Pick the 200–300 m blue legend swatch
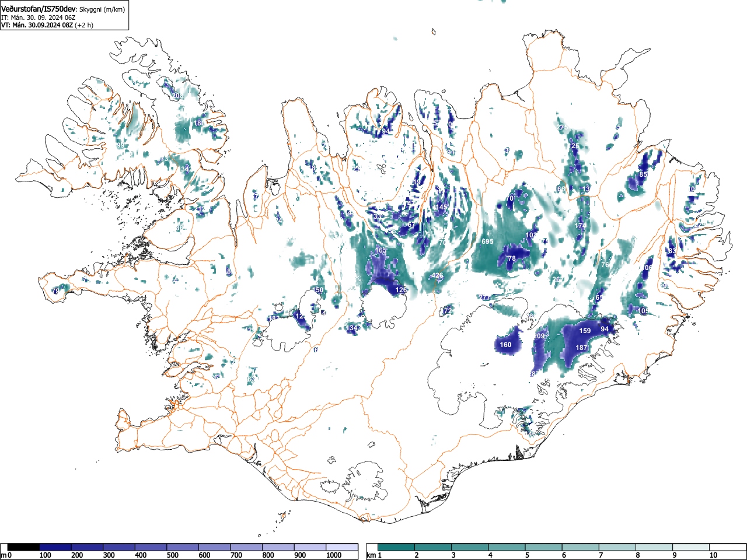The width and height of the screenshot is (747, 560). coord(88,547)
